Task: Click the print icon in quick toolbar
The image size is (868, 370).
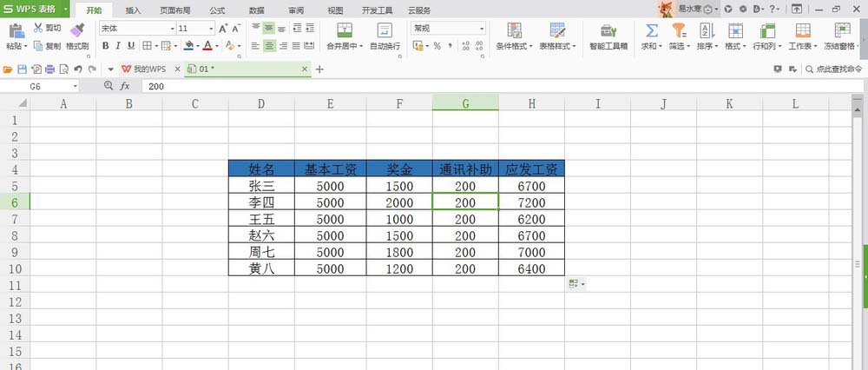Action: [x=49, y=69]
